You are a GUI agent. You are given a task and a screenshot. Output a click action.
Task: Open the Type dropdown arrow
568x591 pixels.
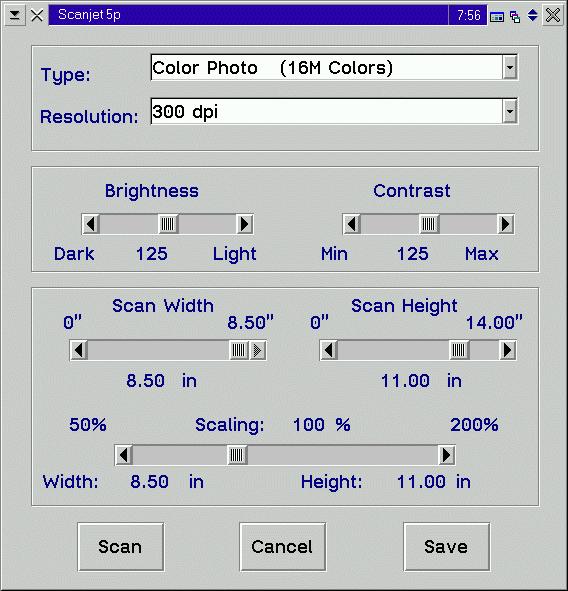(x=510, y=67)
